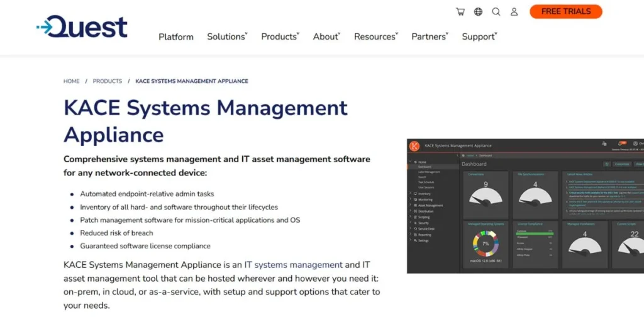
Task: Open the IT systems management link
Action: point(293,265)
